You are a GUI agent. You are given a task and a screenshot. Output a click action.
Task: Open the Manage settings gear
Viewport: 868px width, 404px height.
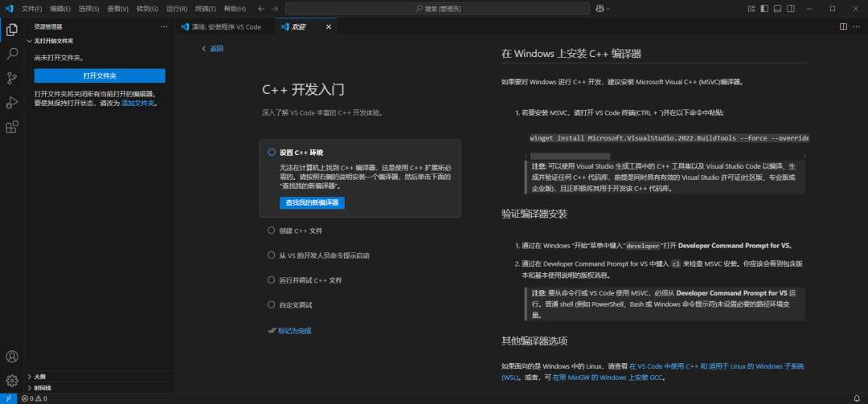click(x=11, y=381)
